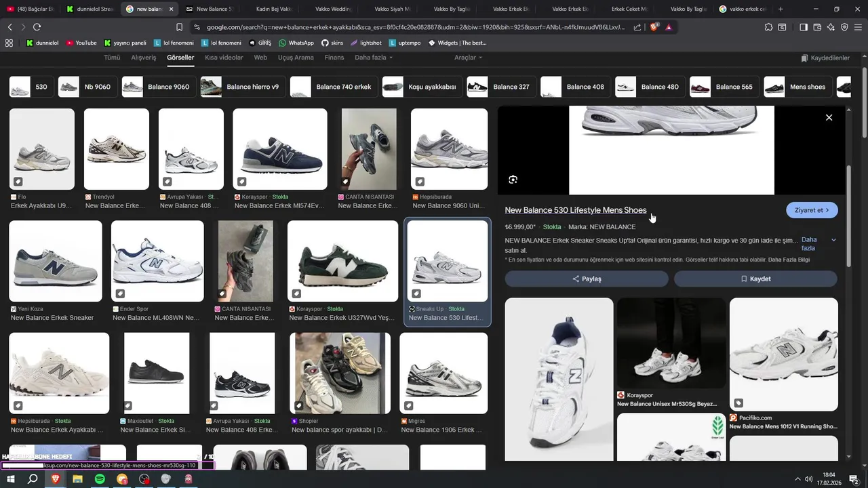868x488 pixels.
Task: Select the Koşu ayakkabısı filter chip
Action: (x=422, y=87)
